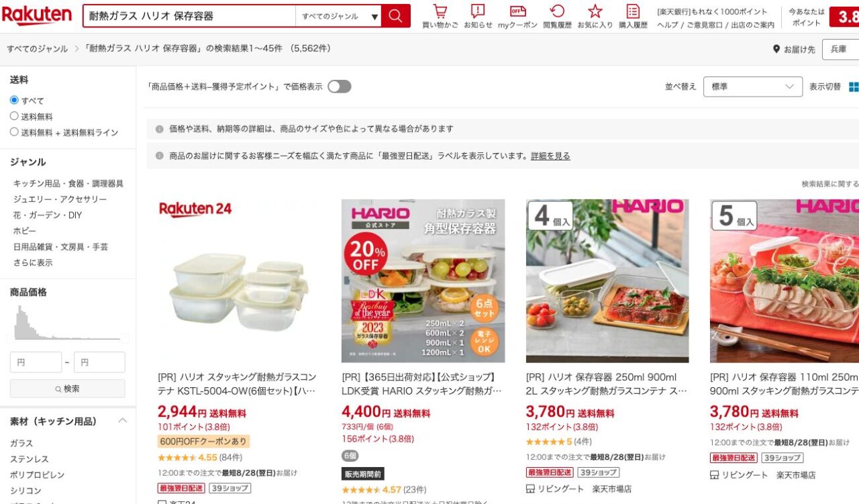Toggle price display with shipping and points
The height and width of the screenshot is (504, 859).
pos(340,87)
